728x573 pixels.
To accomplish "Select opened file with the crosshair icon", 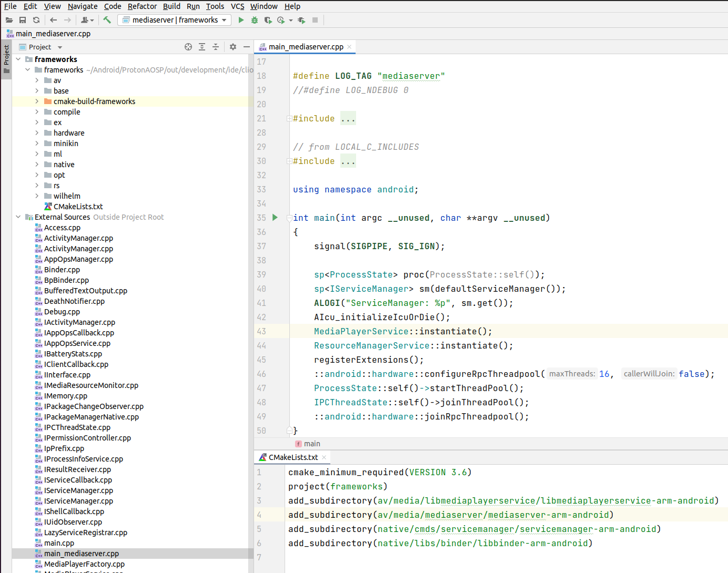I will (188, 47).
